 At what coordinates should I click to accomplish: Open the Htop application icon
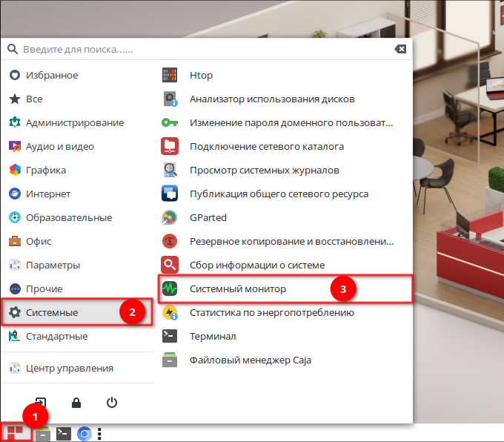point(170,75)
